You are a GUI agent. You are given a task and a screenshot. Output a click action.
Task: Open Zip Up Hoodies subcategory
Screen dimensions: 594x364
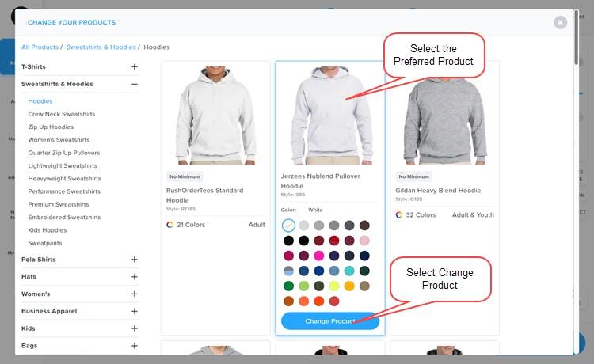click(x=51, y=127)
